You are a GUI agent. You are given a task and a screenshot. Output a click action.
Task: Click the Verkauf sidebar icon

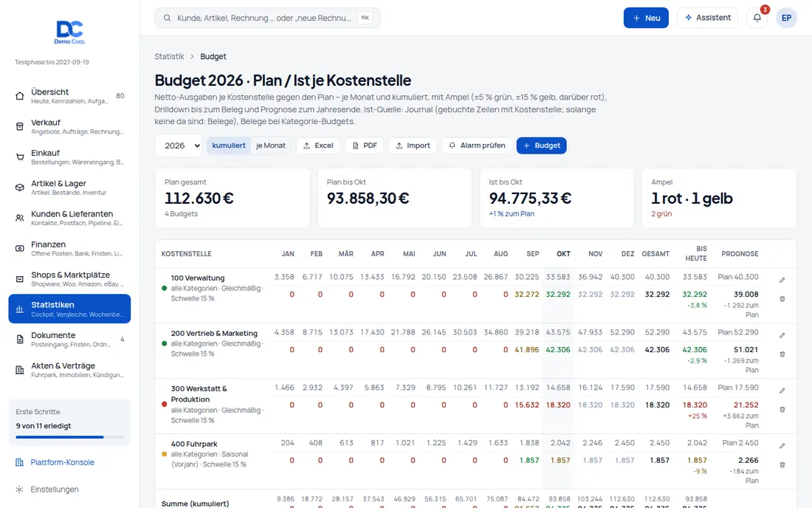tap(20, 126)
